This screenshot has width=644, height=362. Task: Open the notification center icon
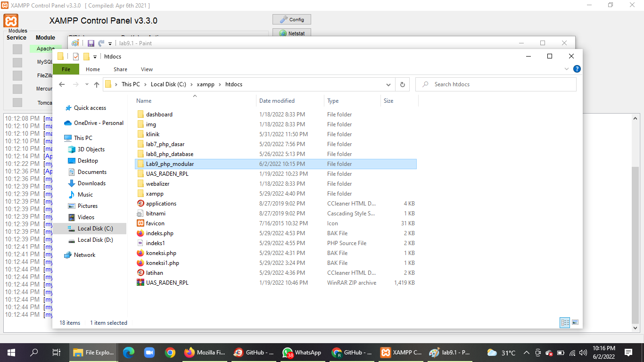[x=628, y=353]
